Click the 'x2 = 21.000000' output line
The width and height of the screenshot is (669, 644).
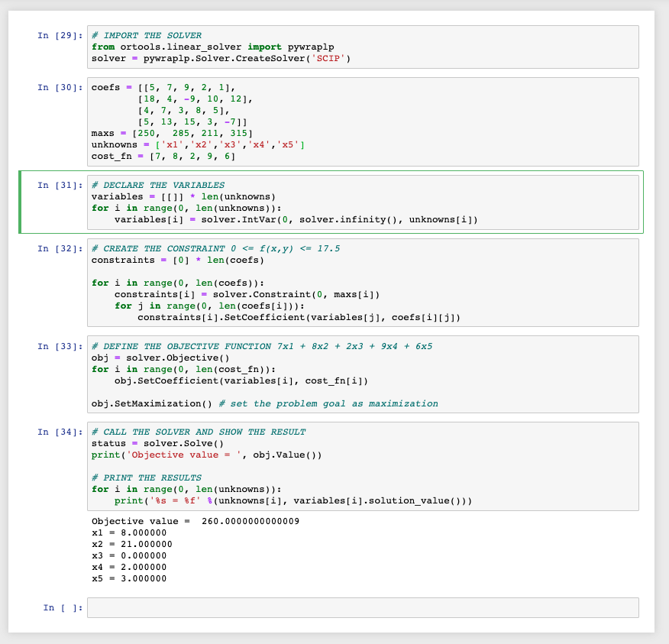pos(132,544)
